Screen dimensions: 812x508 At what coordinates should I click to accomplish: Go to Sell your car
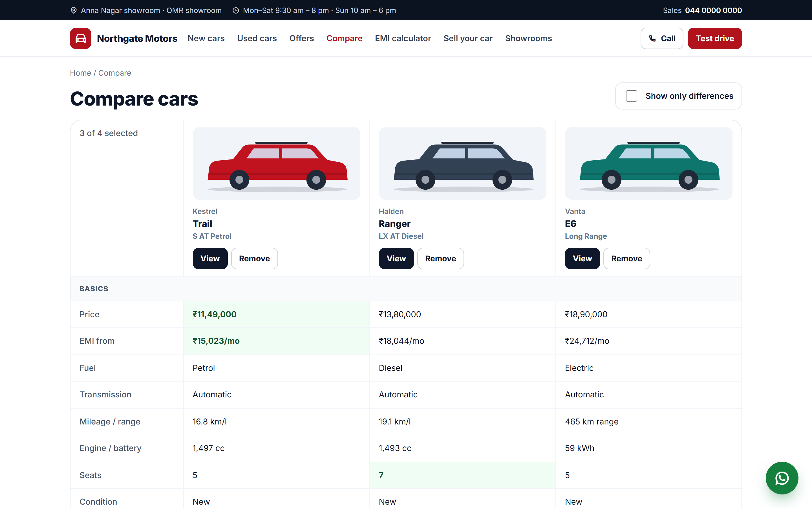coord(468,38)
